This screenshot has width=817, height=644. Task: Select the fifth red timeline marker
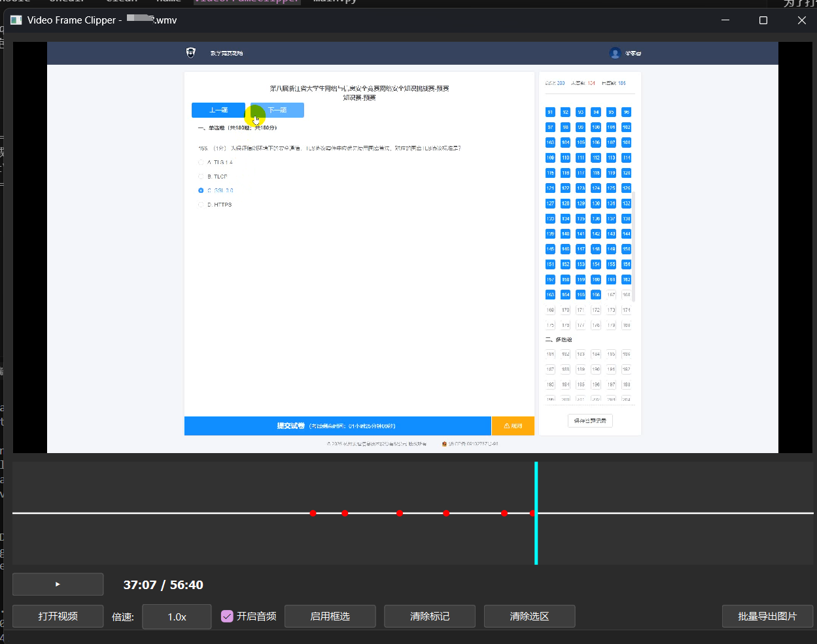click(x=504, y=513)
